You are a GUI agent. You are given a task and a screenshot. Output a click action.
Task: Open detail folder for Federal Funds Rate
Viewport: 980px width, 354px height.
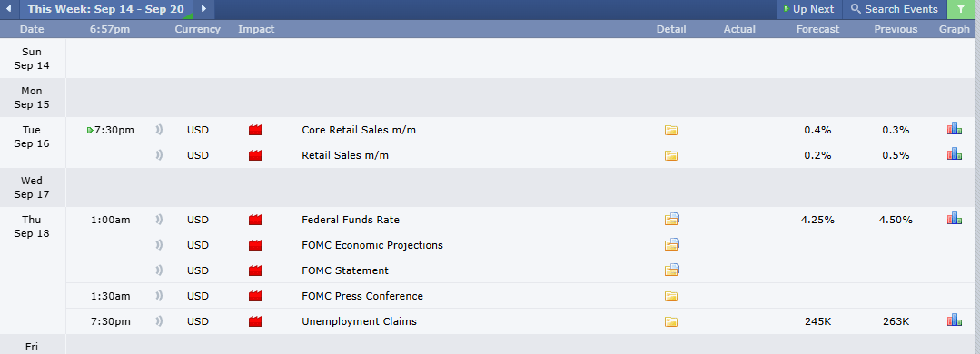(x=672, y=219)
